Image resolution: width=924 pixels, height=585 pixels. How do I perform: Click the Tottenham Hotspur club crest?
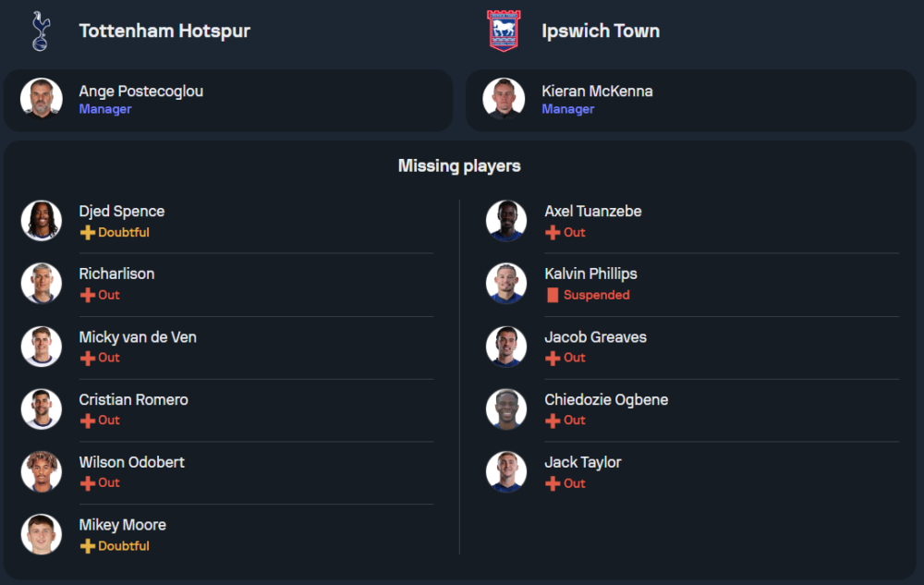(x=41, y=31)
